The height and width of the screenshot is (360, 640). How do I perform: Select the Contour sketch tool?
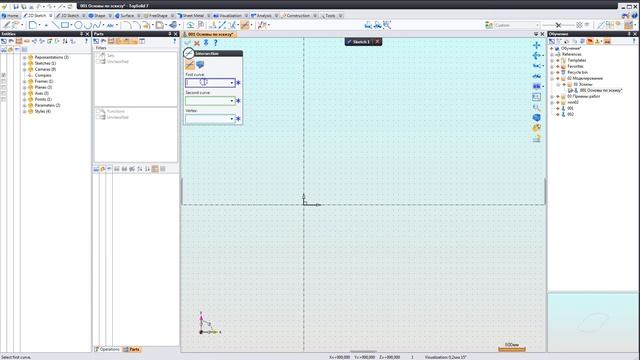(x=32, y=25)
